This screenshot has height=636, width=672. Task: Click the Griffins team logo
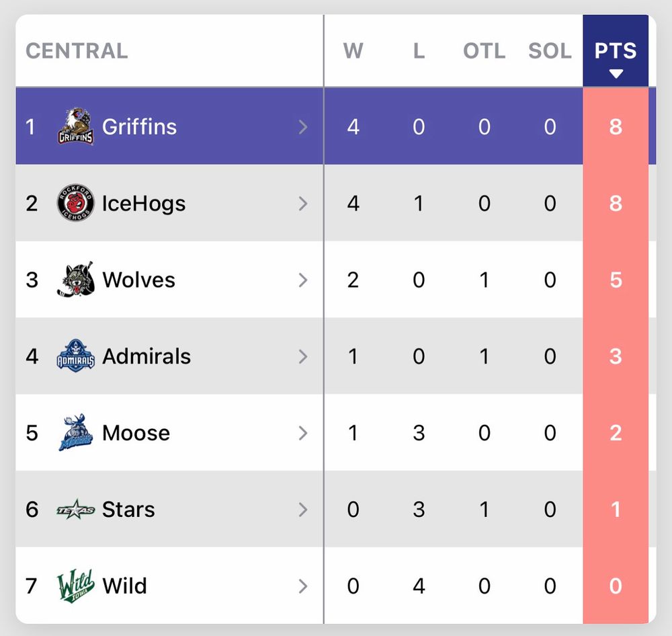(x=75, y=126)
